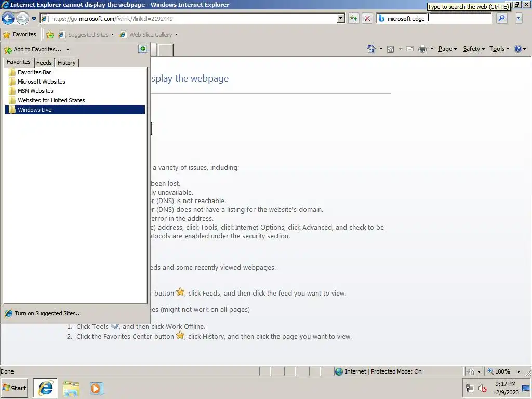The width and height of the screenshot is (532, 399).
Task: Click the Stop loading button
Action: pos(367,19)
